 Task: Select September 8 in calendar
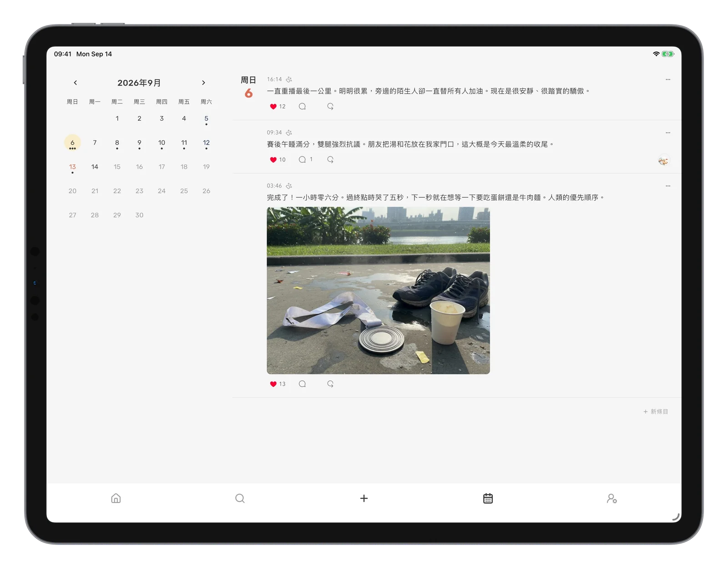[x=117, y=143]
